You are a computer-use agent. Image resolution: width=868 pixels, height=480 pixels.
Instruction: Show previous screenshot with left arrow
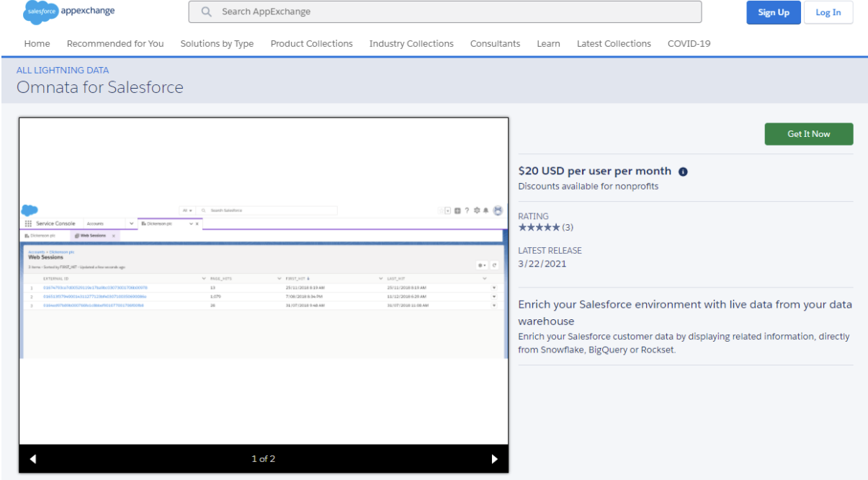(33, 459)
